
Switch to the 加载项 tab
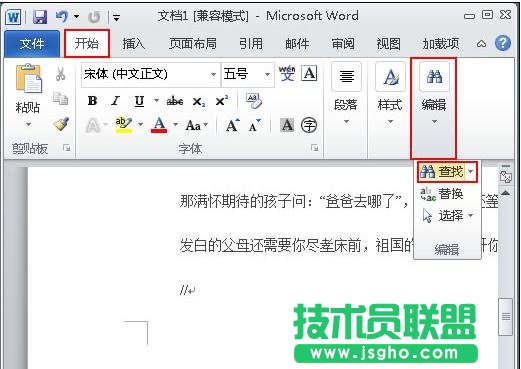tap(441, 44)
